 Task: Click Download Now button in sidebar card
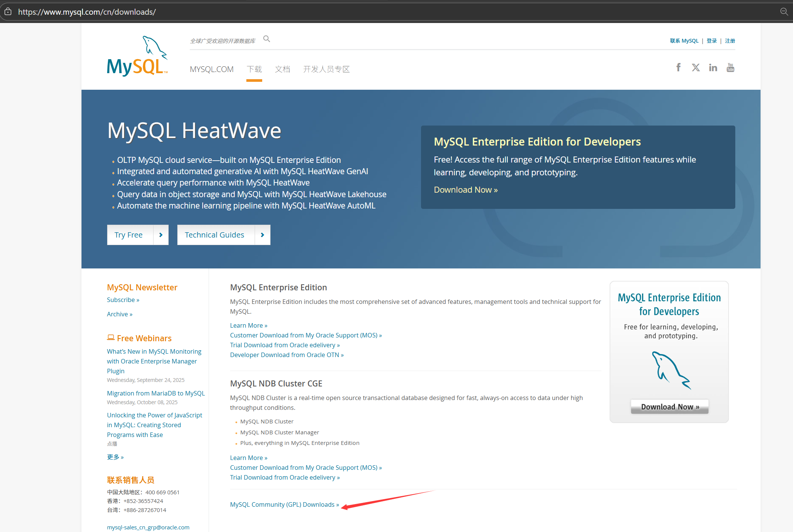pos(670,407)
